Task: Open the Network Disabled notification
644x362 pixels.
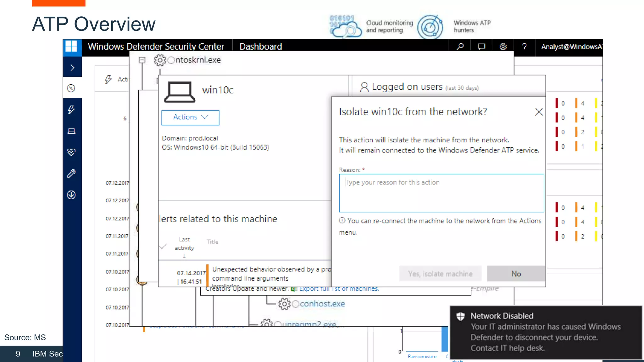Action: click(546, 332)
